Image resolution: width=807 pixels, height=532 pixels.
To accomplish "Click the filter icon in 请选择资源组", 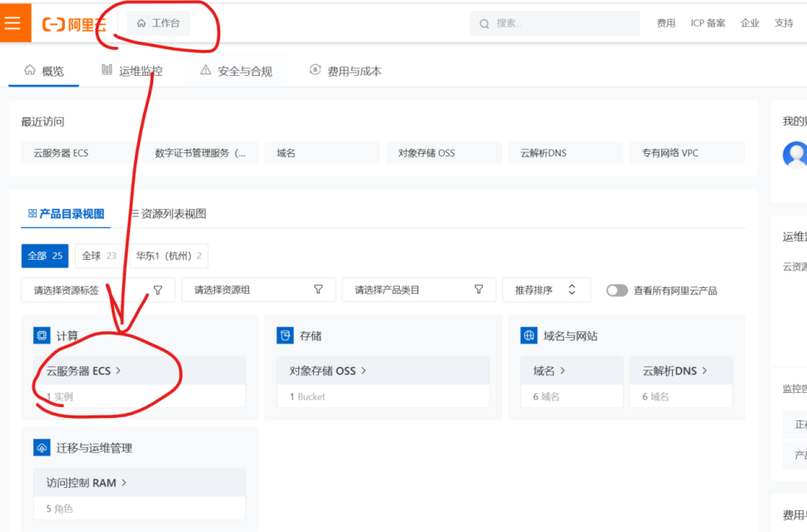I will pos(319,290).
